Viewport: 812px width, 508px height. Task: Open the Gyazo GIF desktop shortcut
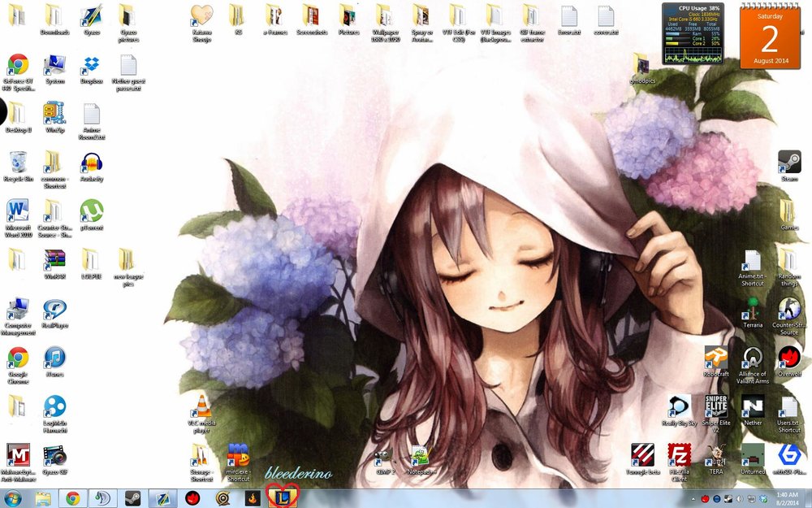pos(54,459)
